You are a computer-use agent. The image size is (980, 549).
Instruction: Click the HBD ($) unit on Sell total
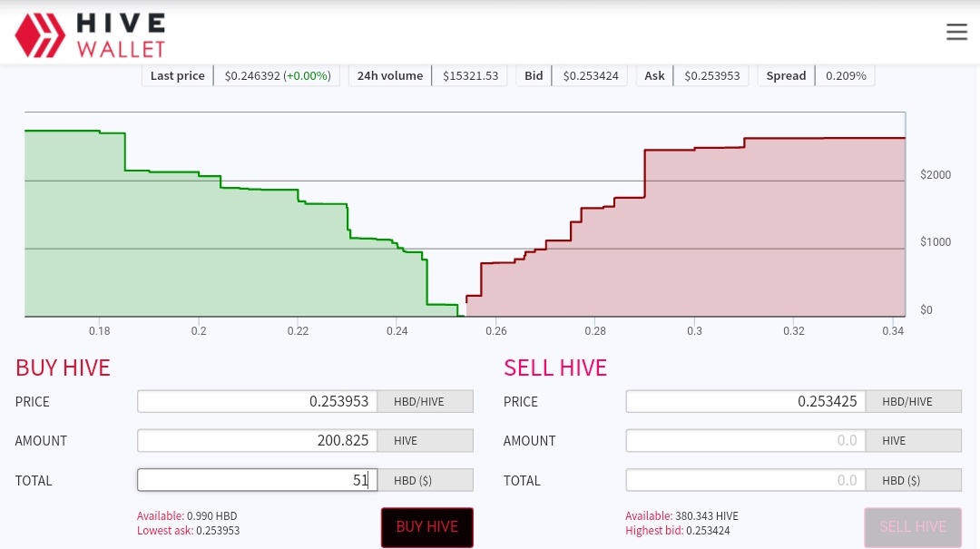914,480
